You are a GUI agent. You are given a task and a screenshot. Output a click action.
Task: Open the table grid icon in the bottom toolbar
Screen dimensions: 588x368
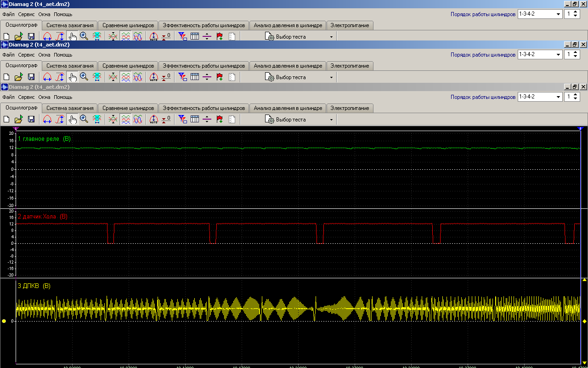pyautogui.click(x=195, y=120)
